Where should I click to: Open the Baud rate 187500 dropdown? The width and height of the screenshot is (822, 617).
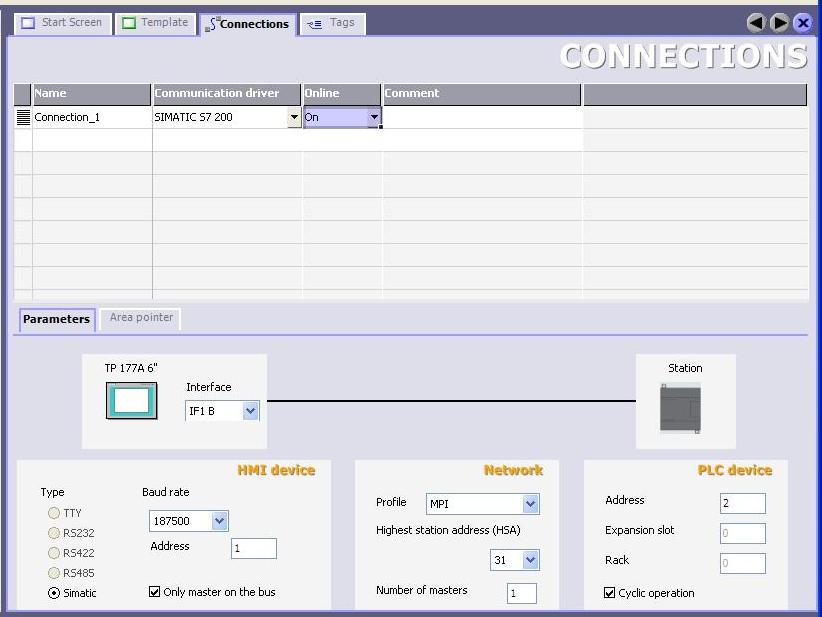(220, 521)
